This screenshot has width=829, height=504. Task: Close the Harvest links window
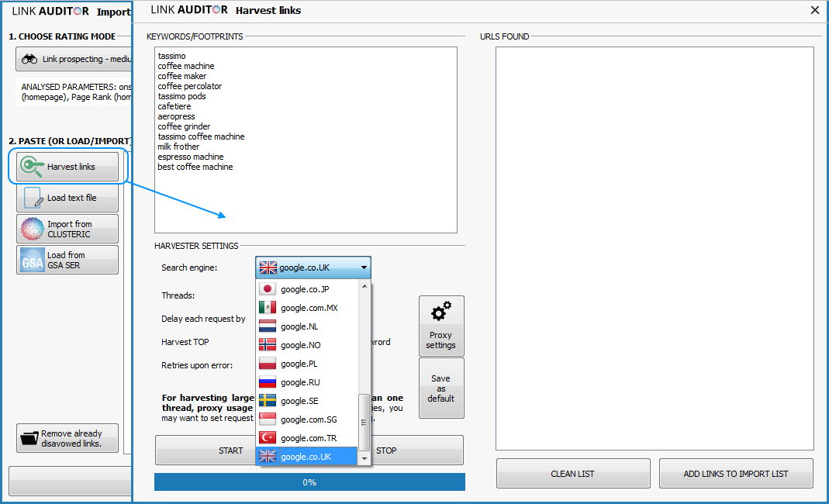815,10
